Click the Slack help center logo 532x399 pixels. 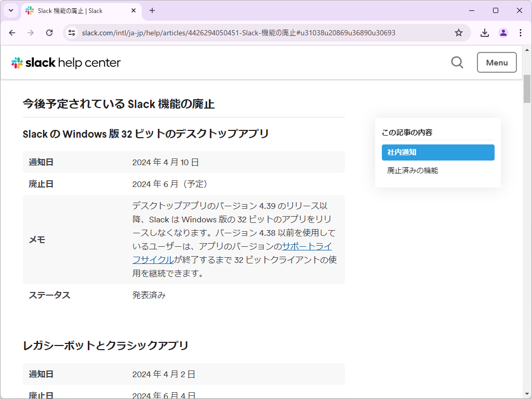66,63
